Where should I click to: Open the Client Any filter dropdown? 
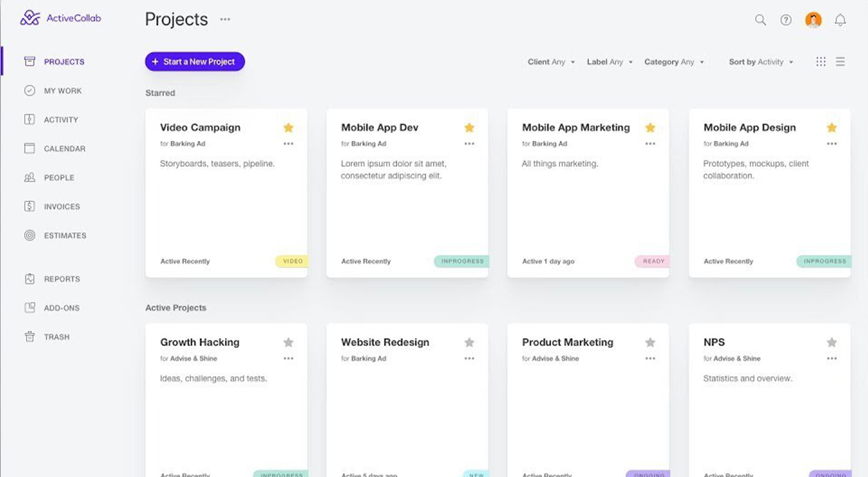pyautogui.click(x=550, y=61)
